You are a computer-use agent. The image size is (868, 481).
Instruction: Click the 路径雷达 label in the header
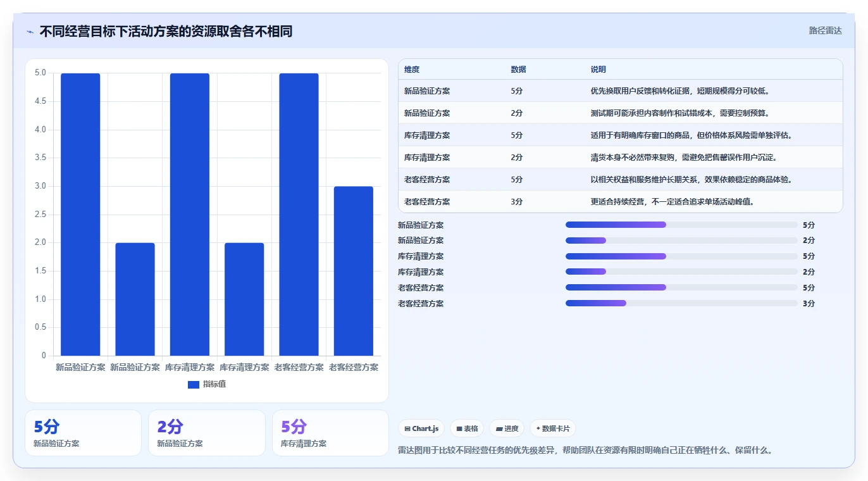pyautogui.click(x=826, y=30)
